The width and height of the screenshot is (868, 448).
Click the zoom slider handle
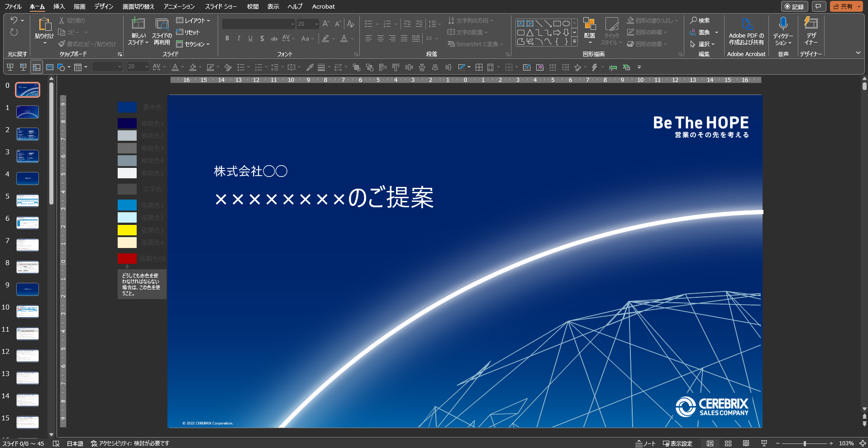click(805, 443)
